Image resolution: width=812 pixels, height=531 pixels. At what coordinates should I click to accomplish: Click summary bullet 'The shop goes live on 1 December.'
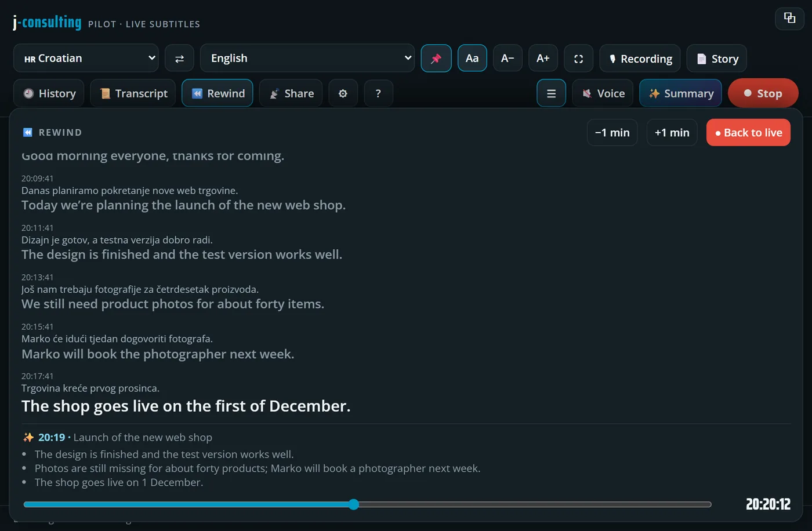(x=118, y=482)
